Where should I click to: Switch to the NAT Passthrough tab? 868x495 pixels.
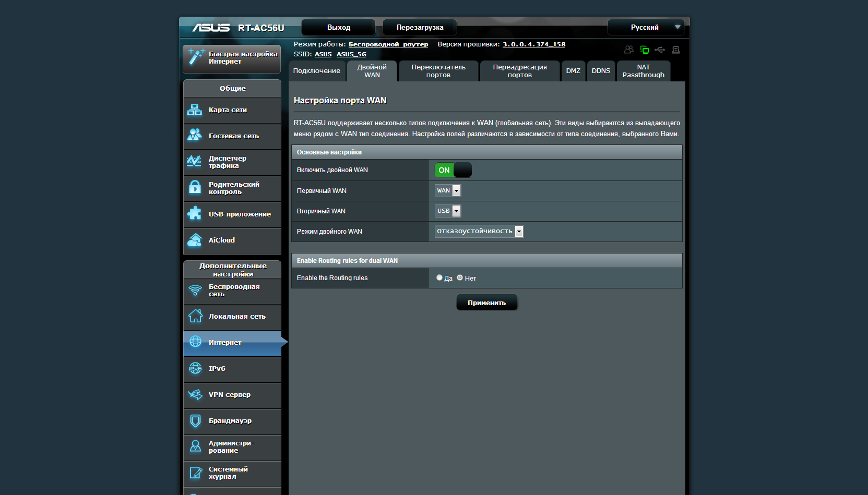pyautogui.click(x=644, y=71)
